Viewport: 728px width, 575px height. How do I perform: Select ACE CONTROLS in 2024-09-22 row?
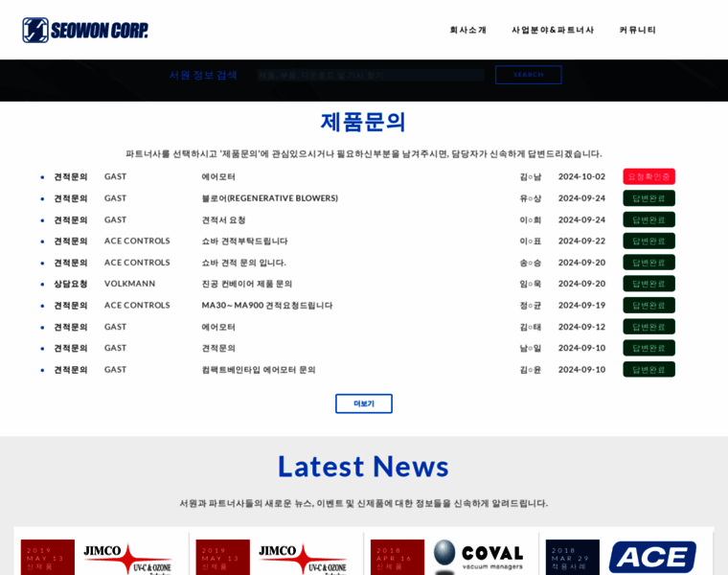click(137, 241)
